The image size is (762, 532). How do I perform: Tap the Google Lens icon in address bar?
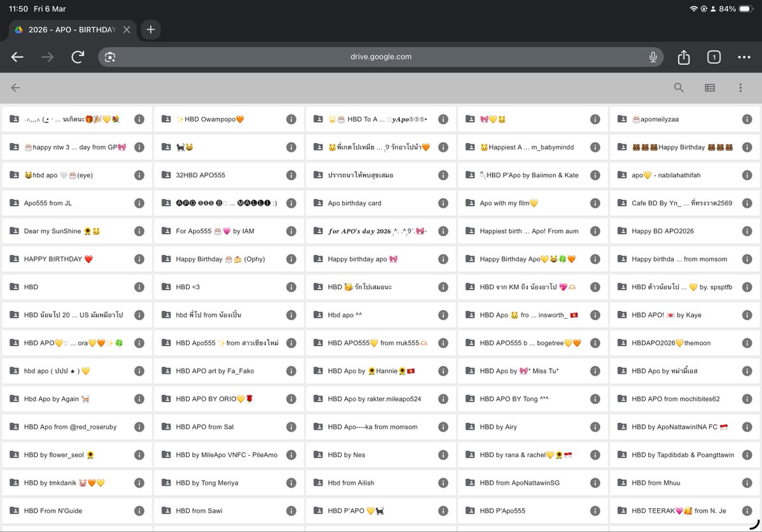coord(110,57)
